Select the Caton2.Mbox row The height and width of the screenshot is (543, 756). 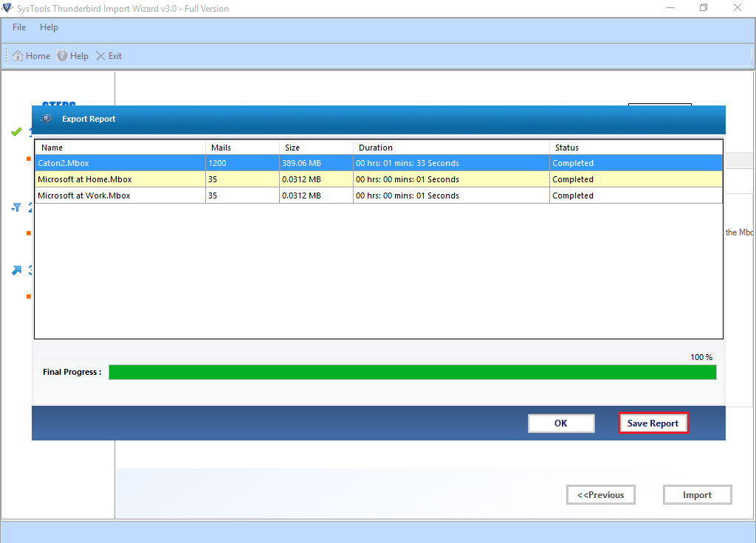(379, 163)
